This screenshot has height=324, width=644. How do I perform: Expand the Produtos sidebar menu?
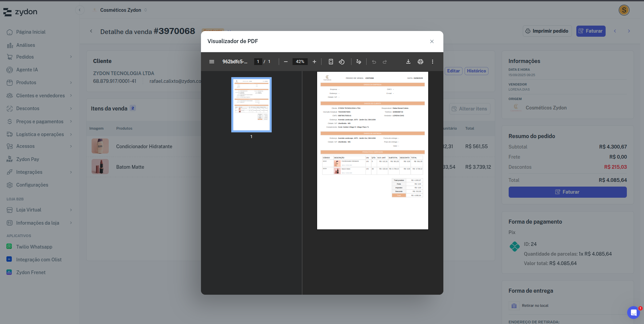coord(40,83)
